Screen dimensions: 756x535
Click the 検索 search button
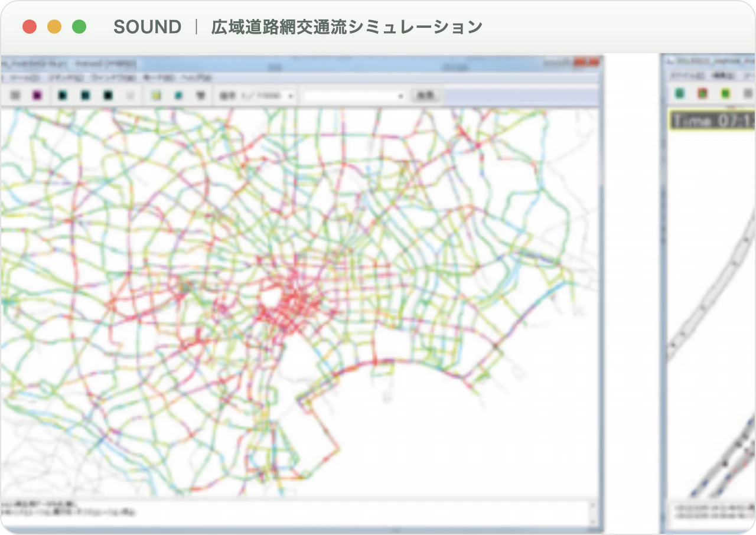[425, 95]
